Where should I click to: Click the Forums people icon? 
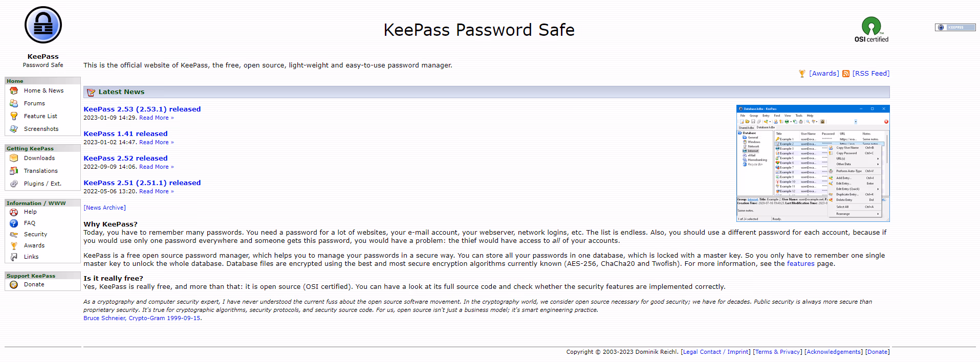click(x=14, y=103)
